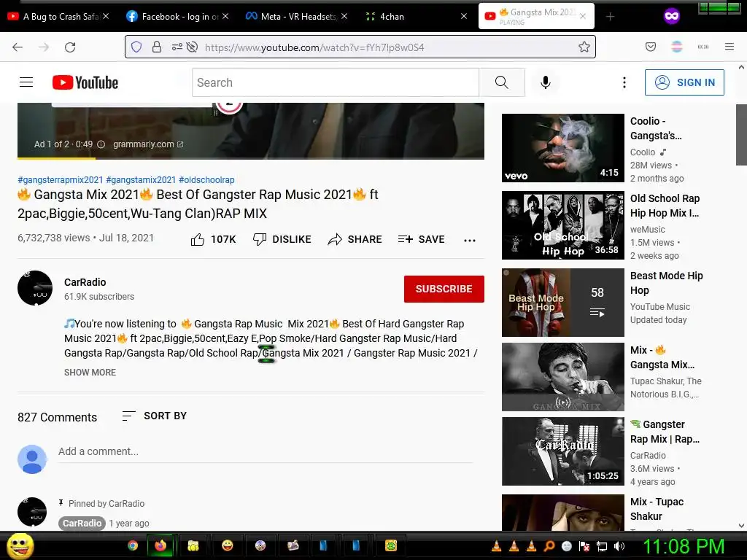Open Beast Mode Hip Hop playlist thumbnail
The width and height of the screenshot is (747, 560).
click(562, 303)
